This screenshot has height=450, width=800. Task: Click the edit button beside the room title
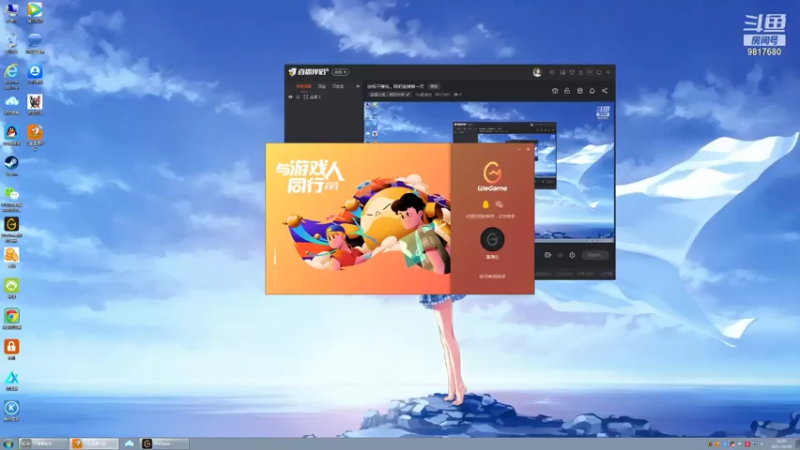(x=434, y=86)
